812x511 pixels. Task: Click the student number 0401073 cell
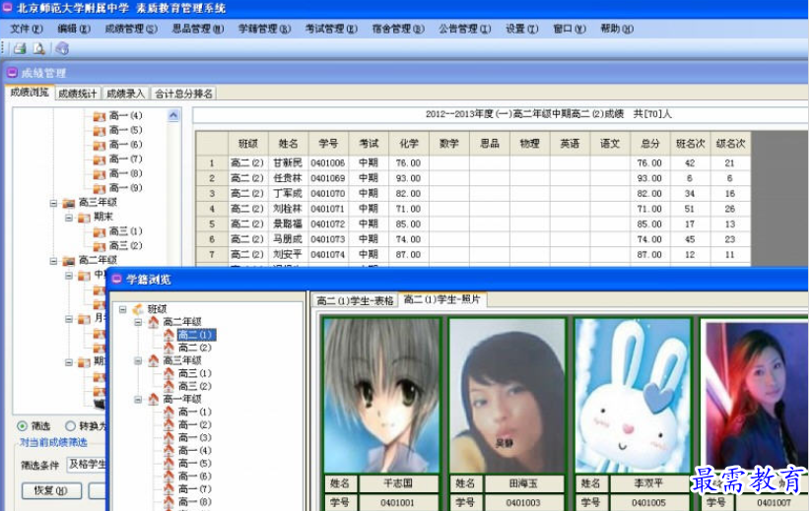pos(328,239)
